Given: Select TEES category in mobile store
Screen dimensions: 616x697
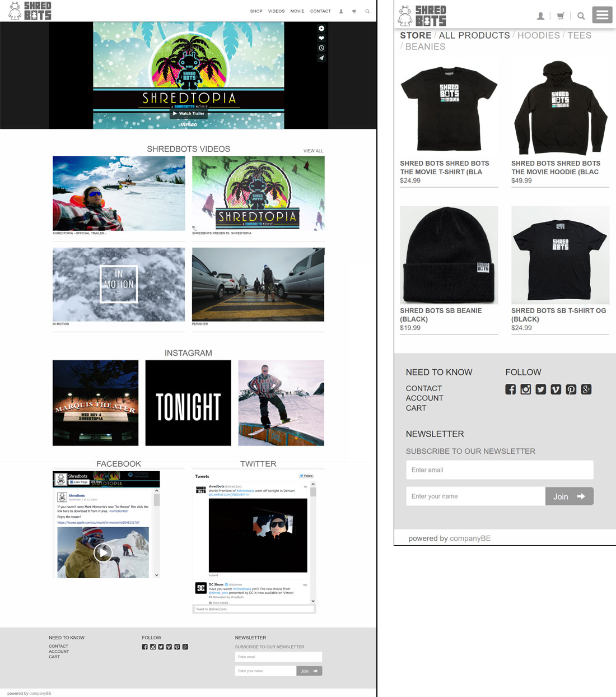Looking at the screenshot, I should coord(580,35).
